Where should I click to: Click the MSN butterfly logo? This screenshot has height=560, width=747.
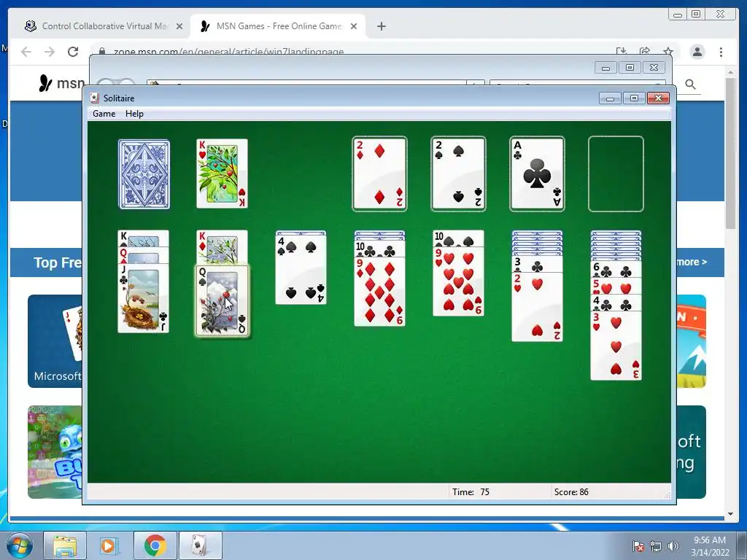point(46,83)
